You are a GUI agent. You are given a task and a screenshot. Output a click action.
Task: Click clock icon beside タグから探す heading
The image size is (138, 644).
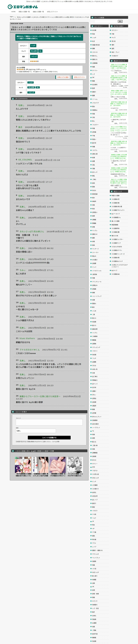pos(111,26)
